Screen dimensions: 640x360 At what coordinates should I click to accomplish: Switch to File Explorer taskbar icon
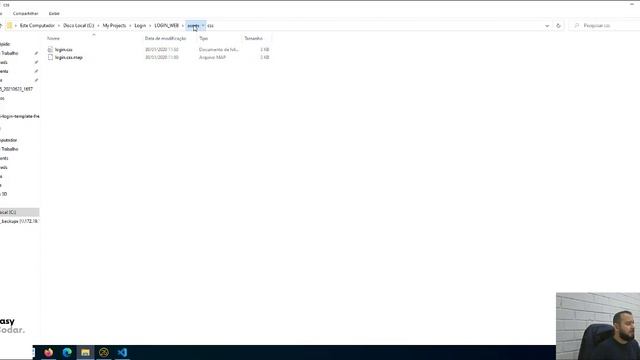click(85, 352)
